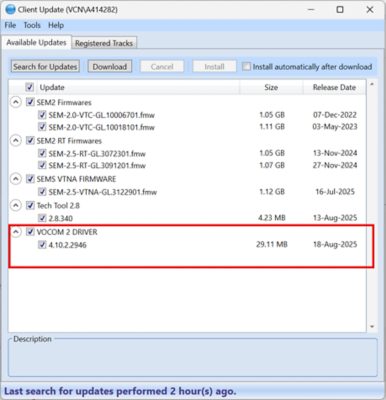
Task: Click the 1.11 GB size value
Action: [x=272, y=127]
